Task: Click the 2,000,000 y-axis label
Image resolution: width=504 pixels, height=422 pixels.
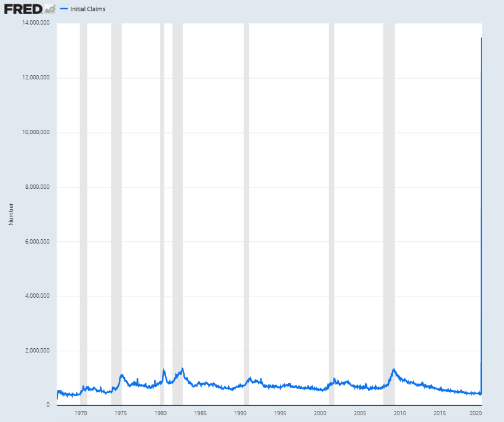Action: click(x=38, y=350)
